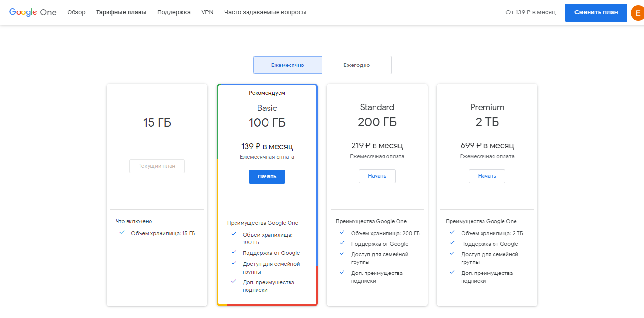The height and width of the screenshot is (318, 644).
Task: Click the 100 ГБ storage heading
Action: click(x=267, y=123)
